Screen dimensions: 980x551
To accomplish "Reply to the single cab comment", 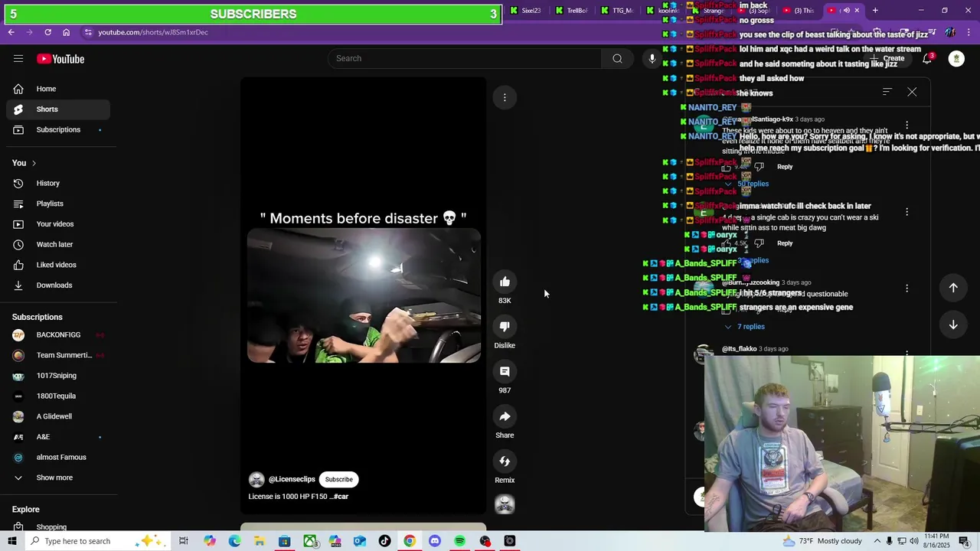I will [785, 243].
